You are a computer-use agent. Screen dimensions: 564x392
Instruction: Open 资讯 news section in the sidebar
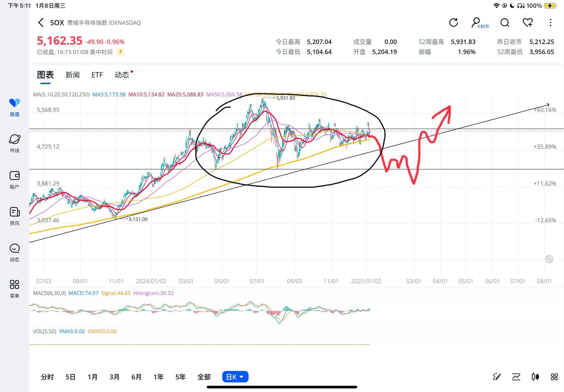point(15,216)
